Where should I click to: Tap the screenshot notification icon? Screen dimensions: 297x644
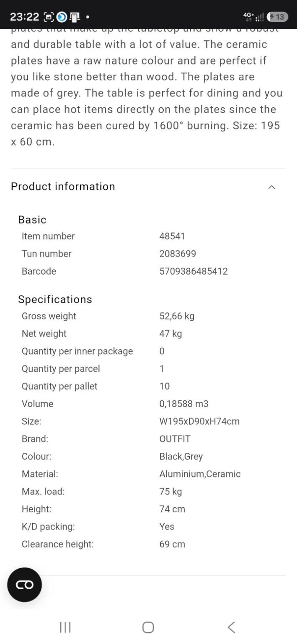pyautogui.click(x=49, y=18)
